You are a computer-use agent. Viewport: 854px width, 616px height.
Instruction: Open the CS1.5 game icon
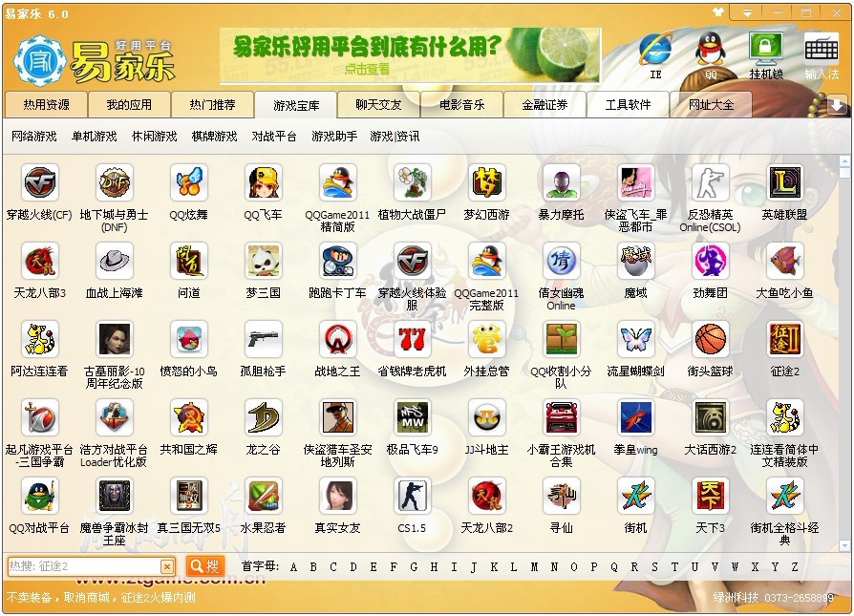413,497
